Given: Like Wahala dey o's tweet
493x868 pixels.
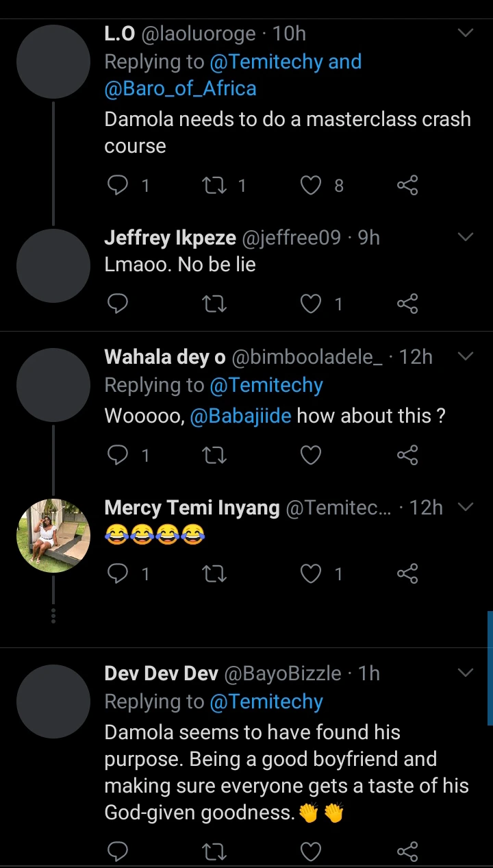Looking at the screenshot, I should [x=312, y=455].
